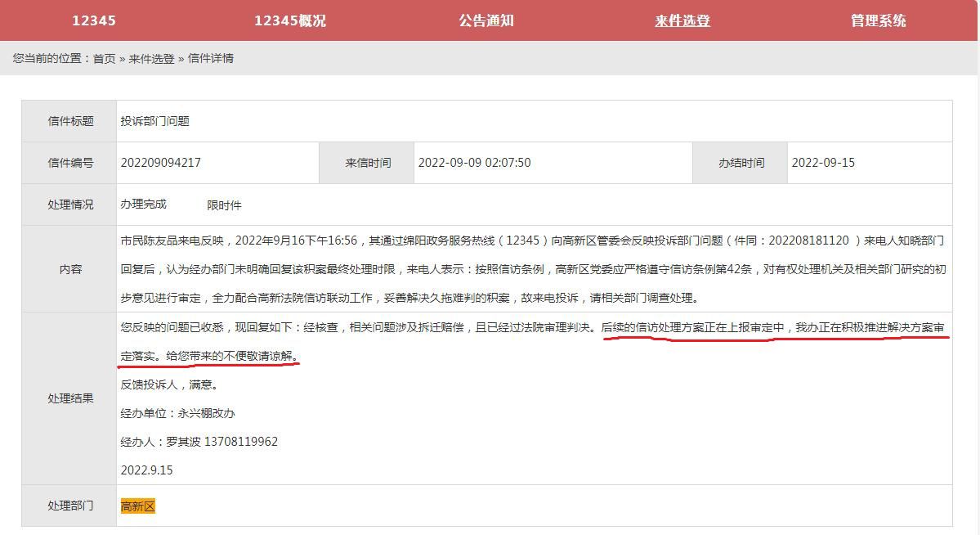The image size is (980, 535).
Task: Click the 反馈投诉人，满意 feedback line
Action: [169, 384]
